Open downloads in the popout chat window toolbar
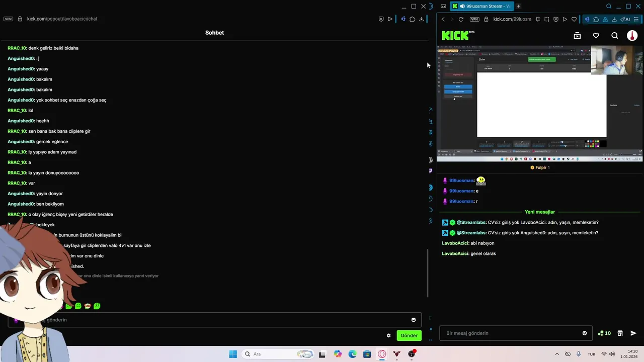The width and height of the screenshot is (644, 362). pyautogui.click(x=421, y=19)
